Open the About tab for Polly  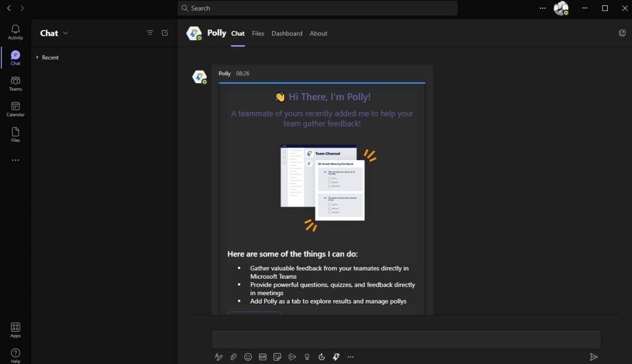[318, 33]
